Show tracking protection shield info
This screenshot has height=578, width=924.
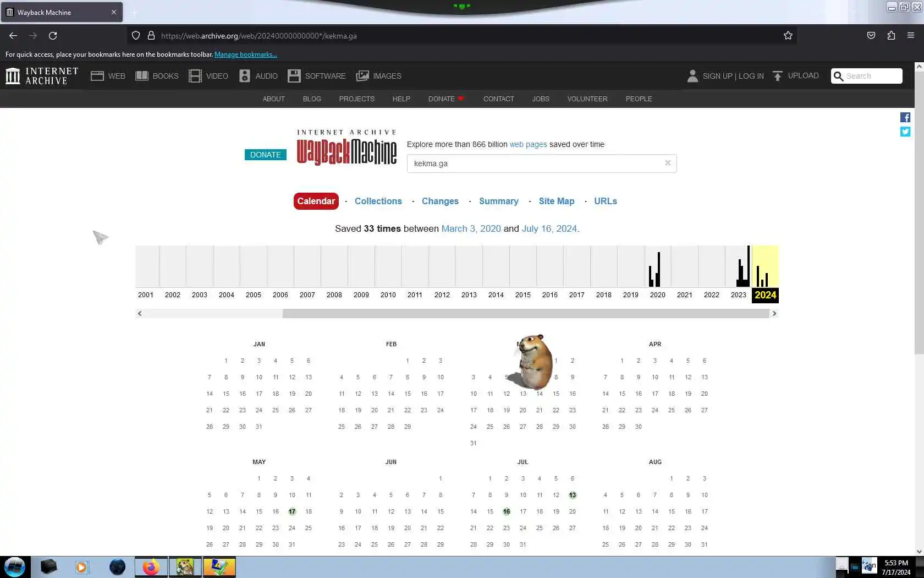[136, 36]
